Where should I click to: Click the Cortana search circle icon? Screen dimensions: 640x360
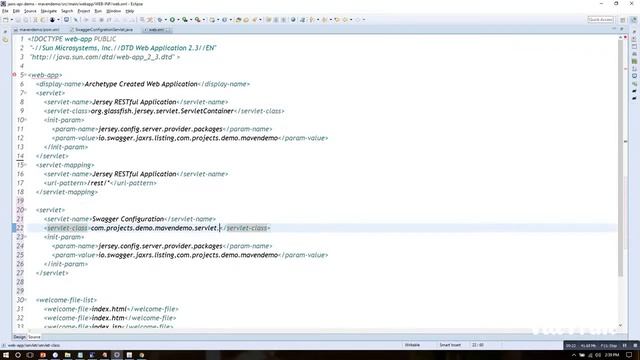pyautogui.click(x=18, y=355)
